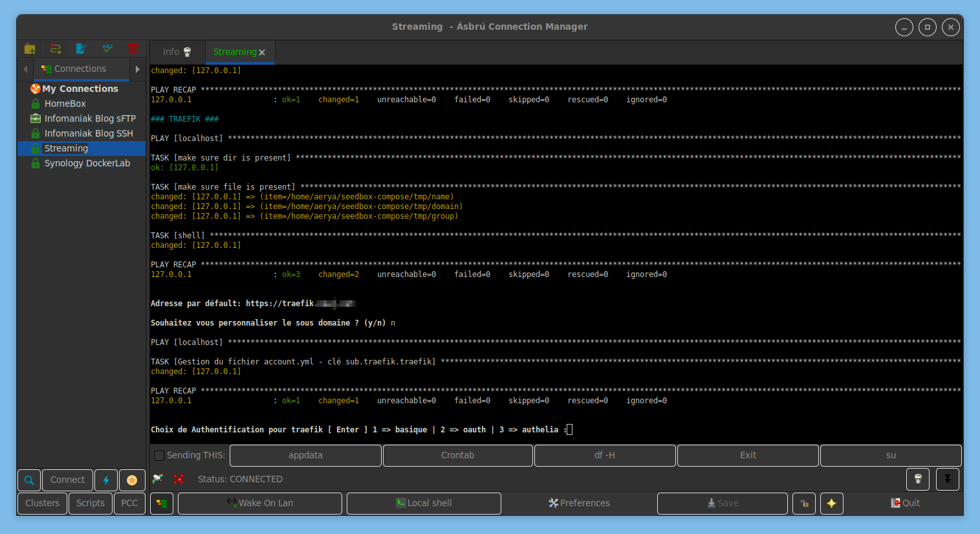Open Preferences

click(x=579, y=504)
